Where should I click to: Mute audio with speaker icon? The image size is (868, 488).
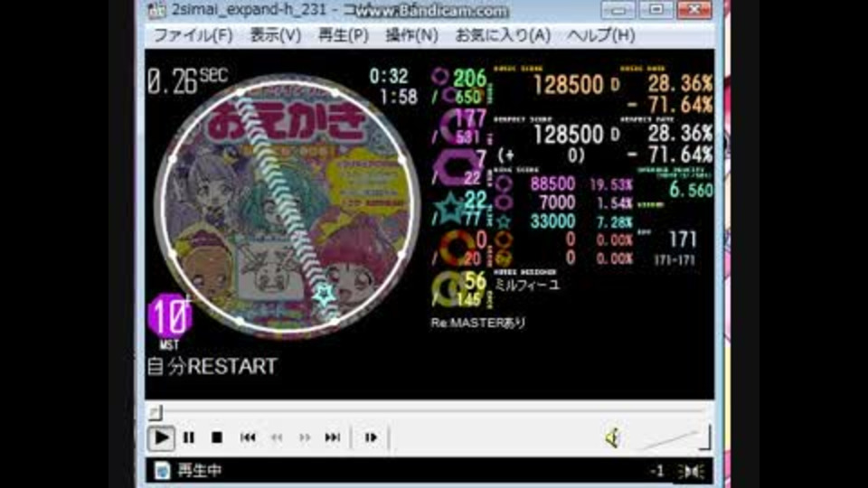click(x=613, y=437)
